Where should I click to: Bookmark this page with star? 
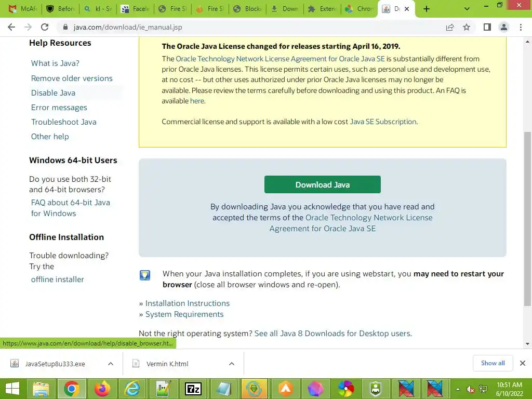coord(467,27)
